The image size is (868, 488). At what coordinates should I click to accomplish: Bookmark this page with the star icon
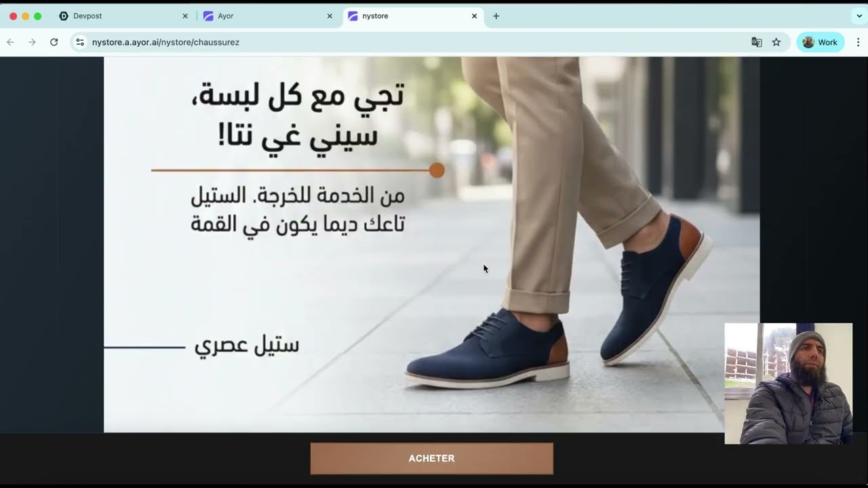tap(776, 42)
